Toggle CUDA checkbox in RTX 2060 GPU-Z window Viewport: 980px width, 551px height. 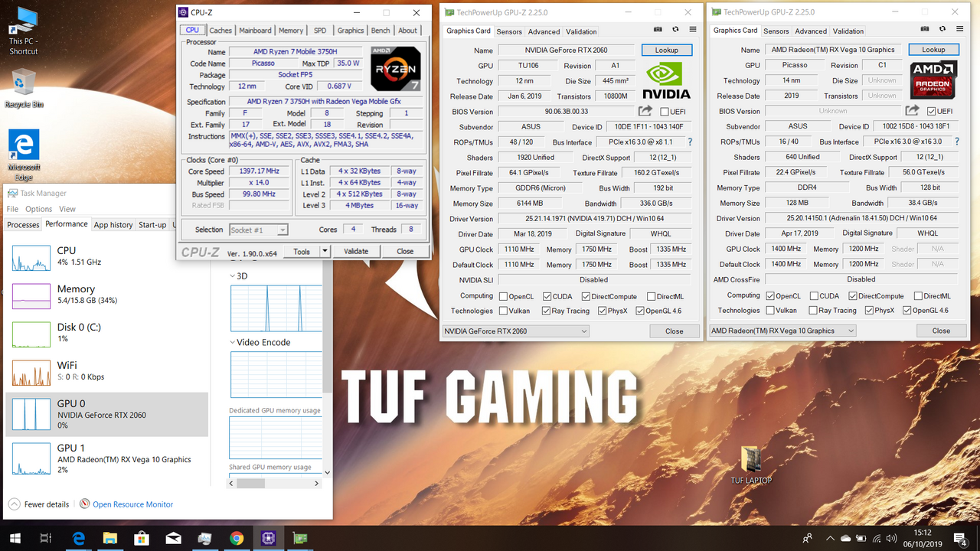point(547,296)
